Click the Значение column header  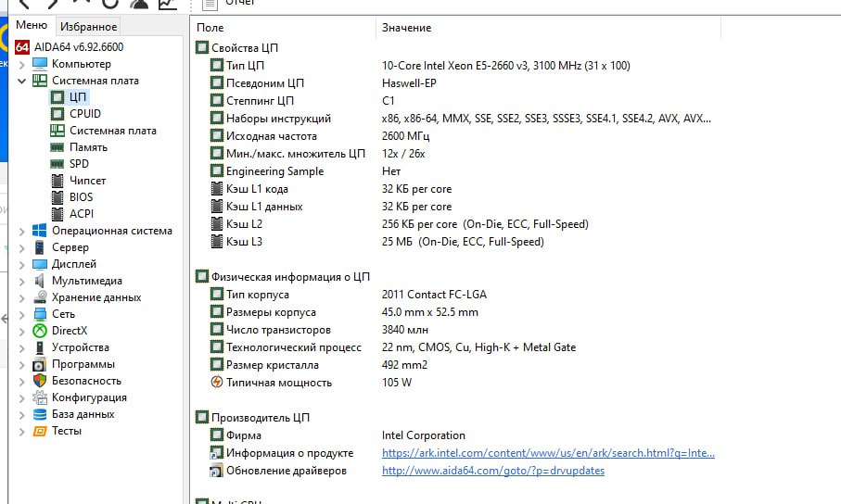click(x=406, y=28)
